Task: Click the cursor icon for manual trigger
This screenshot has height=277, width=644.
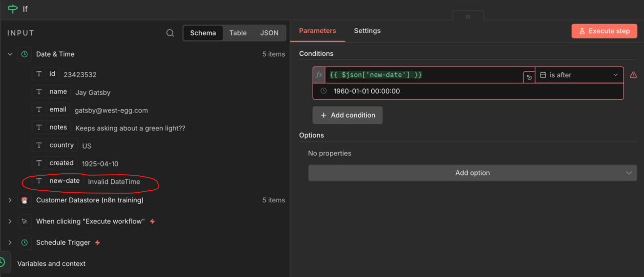Action: pyautogui.click(x=24, y=222)
